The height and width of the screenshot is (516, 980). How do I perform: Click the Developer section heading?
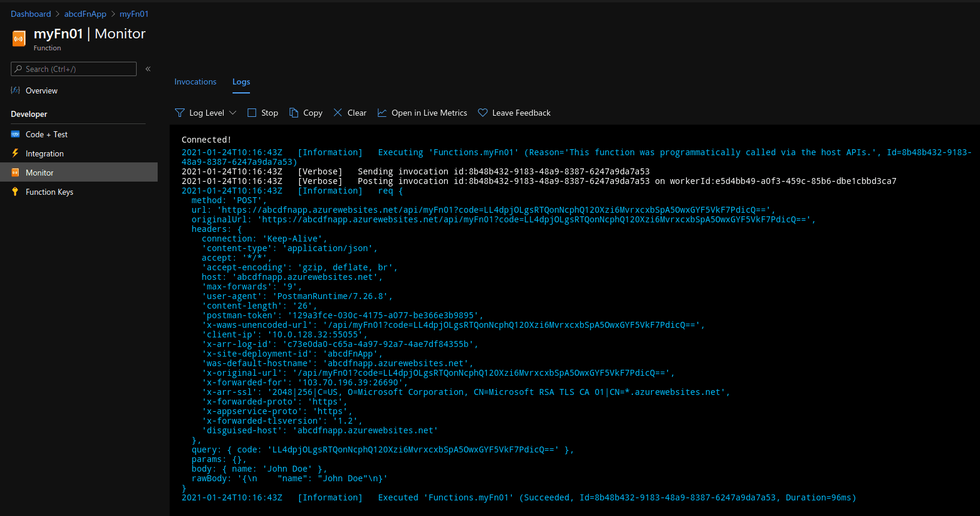[29, 114]
